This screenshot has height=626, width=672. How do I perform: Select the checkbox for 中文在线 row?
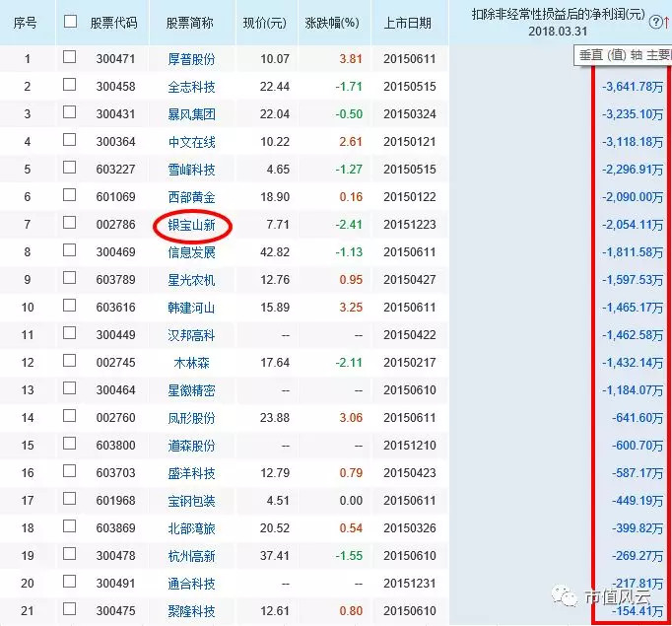tap(69, 140)
